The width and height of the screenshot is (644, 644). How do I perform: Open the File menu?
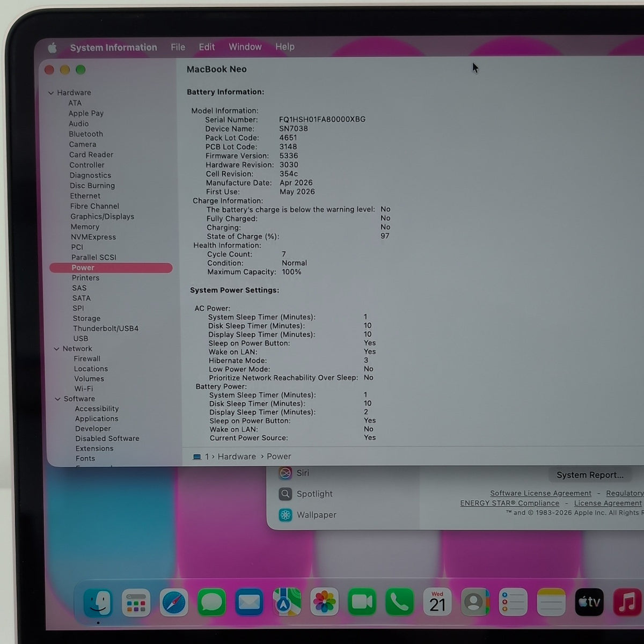pyautogui.click(x=178, y=47)
